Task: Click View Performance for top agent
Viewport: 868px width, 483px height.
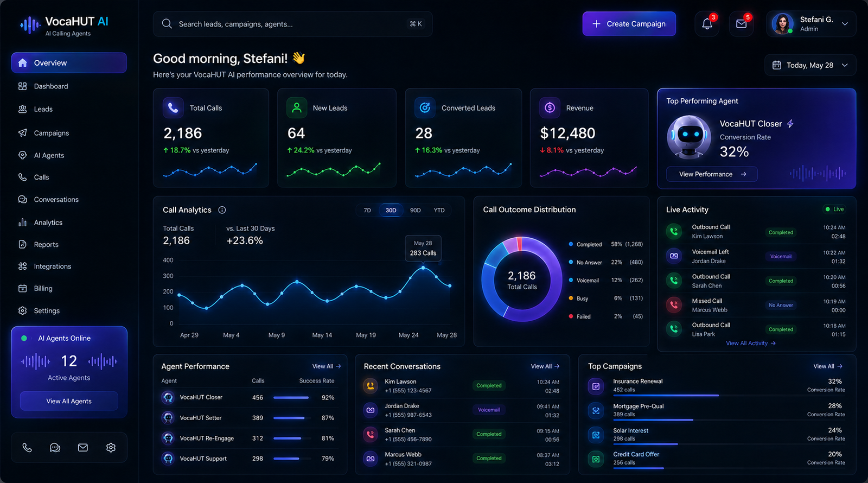Action: [x=712, y=174]
